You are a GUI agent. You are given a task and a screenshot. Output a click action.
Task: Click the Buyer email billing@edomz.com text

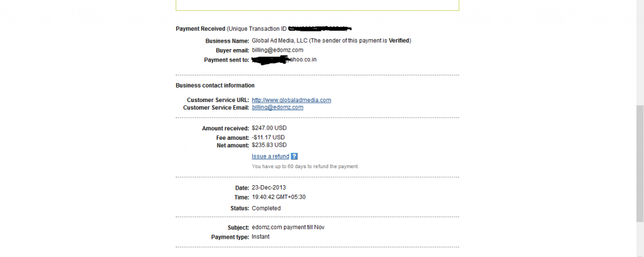coord(277,50)
